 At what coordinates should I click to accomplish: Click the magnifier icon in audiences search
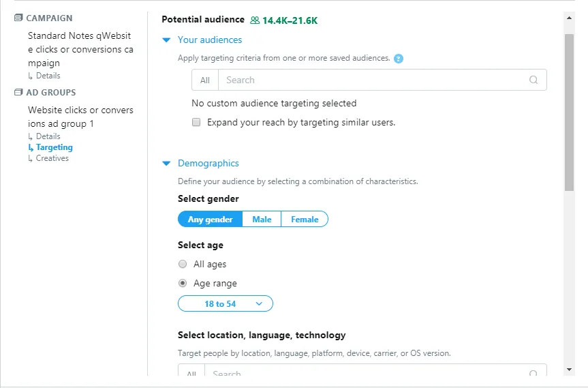point(533,80)
